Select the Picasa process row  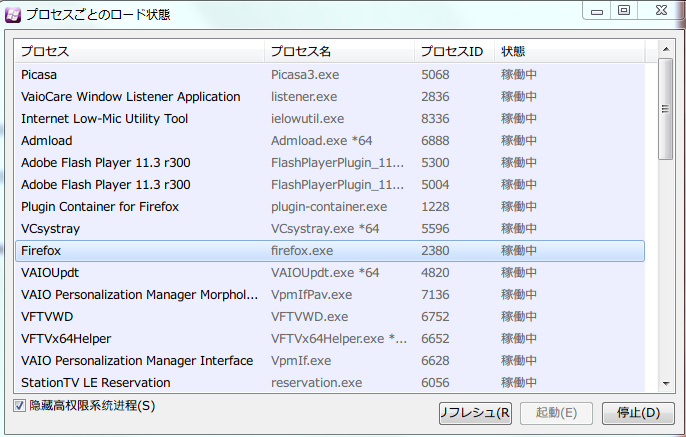[x=330, y=75]
